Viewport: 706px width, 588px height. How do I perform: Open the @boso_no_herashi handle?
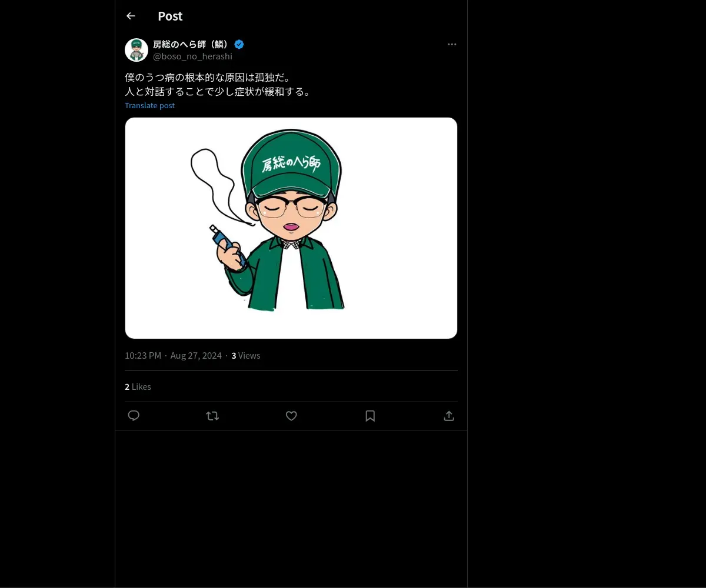coord(192,56)
